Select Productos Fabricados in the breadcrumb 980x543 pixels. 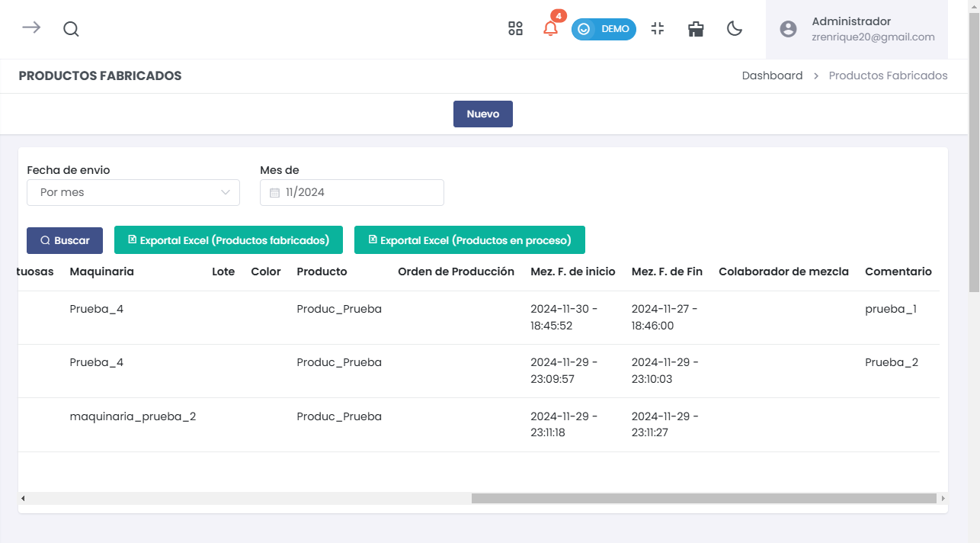(888, 76)
